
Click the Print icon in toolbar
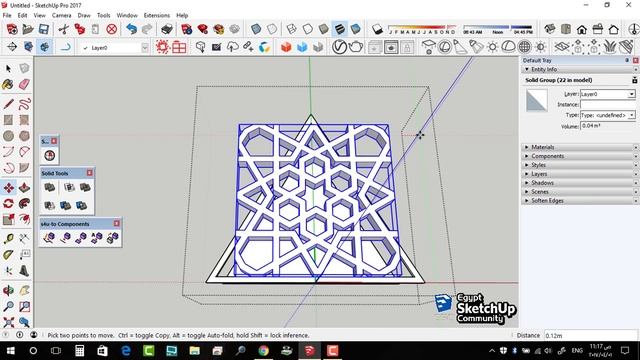(167, 29)
